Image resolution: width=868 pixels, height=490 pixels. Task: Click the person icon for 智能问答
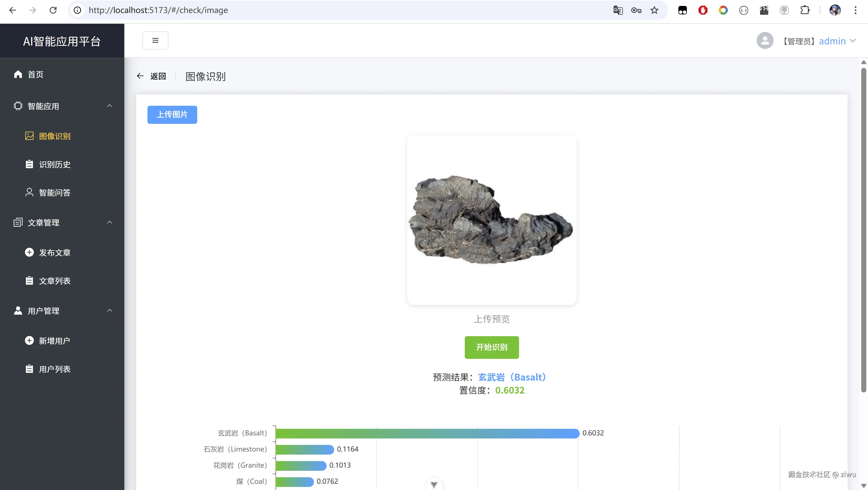[29, 192]
